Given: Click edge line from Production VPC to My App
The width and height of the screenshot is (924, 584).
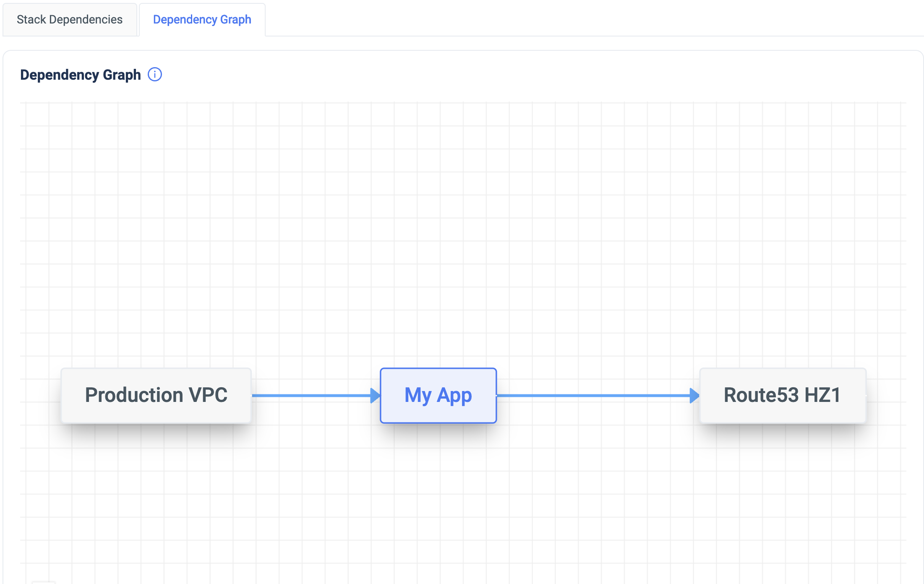Looking at the screenshot, I should (x=311, y=396).
